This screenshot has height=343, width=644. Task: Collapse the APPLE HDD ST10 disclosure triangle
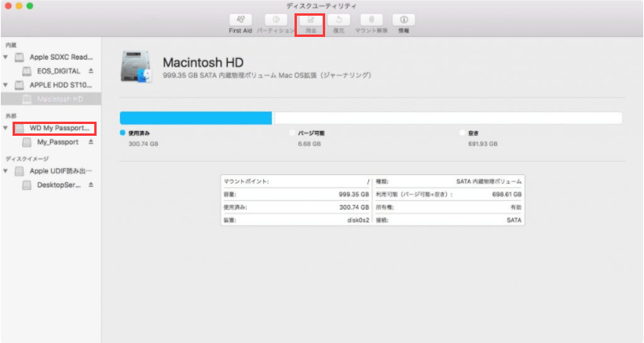(7, 86)
